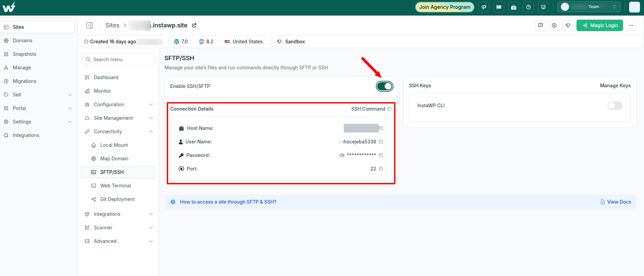This screenshot has width=644, height=276.
Task: Expand the Configuration menu section
Action: pyautogui.click(x=118, y=105)
